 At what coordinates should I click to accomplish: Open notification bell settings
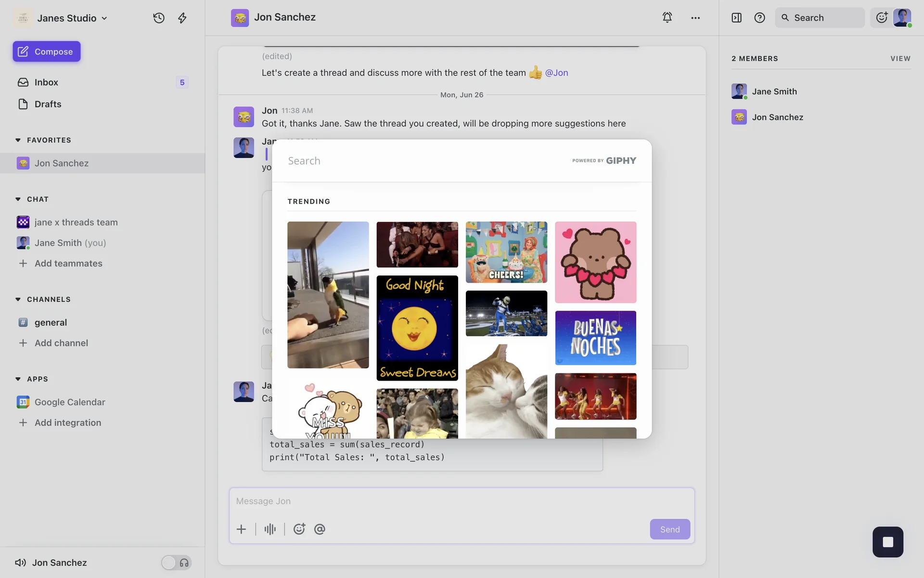667,17
